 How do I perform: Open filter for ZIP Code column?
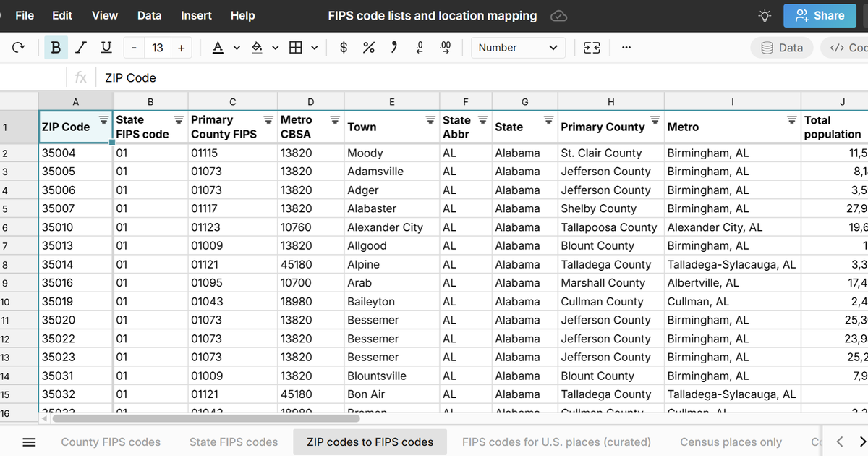(x=103, y=119)
